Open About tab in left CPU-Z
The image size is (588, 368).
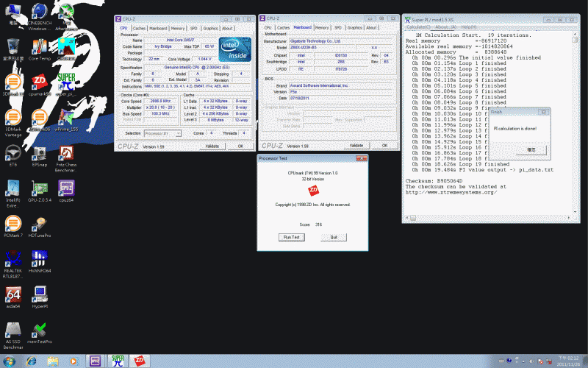(x=227, y=29)
